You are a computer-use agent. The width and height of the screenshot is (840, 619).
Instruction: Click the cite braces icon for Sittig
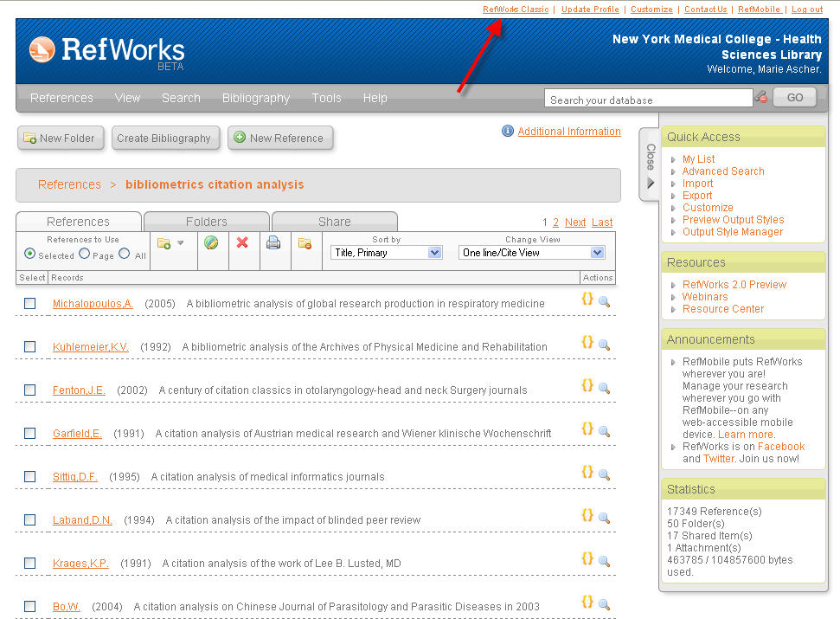(x=587, y=472)
